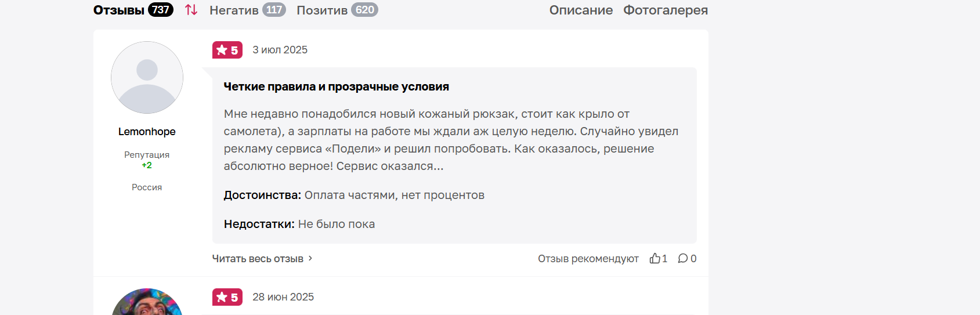Click the Отзыв рекомендуют label
This screenshot has height=315, width=980.
pos(588,259)
